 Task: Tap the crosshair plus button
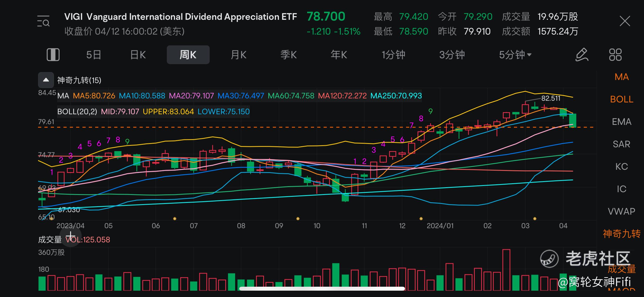(x=71, y=236)
